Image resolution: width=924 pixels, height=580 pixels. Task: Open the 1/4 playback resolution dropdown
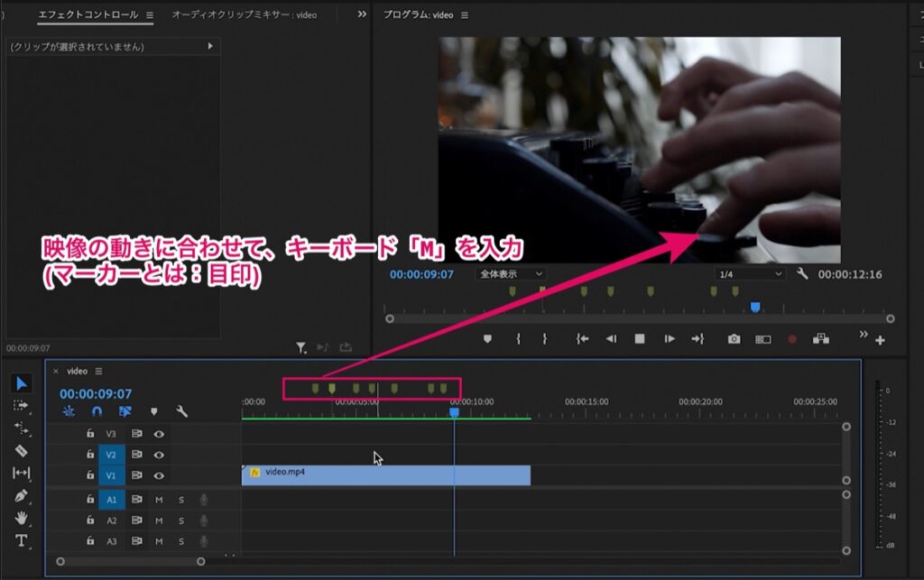pos(750,274)
